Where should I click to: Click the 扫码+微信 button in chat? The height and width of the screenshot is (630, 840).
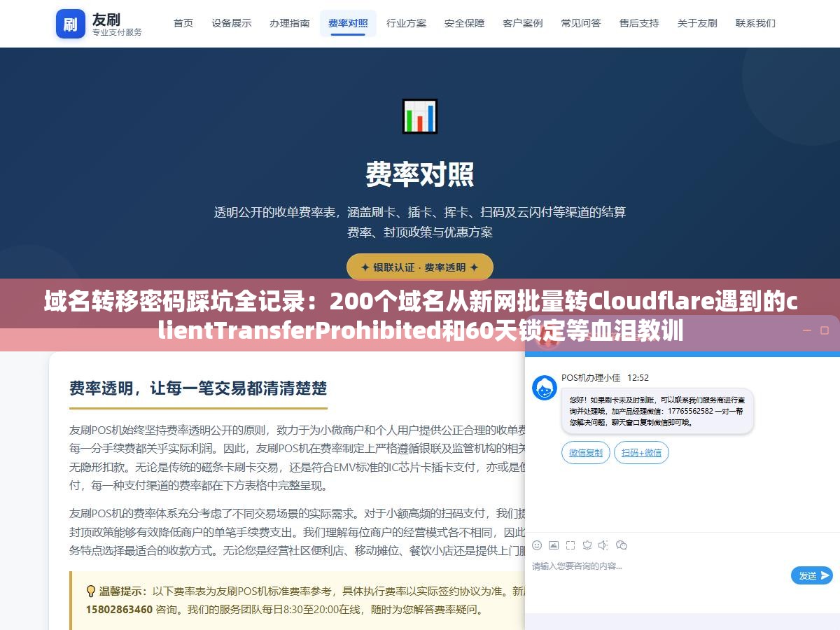coord(641,453)
